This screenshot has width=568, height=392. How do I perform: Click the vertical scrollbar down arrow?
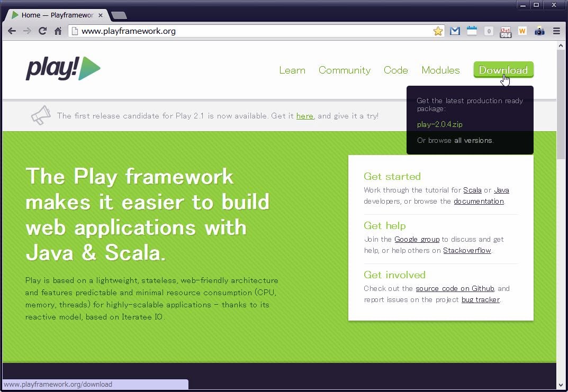point(561,385)
